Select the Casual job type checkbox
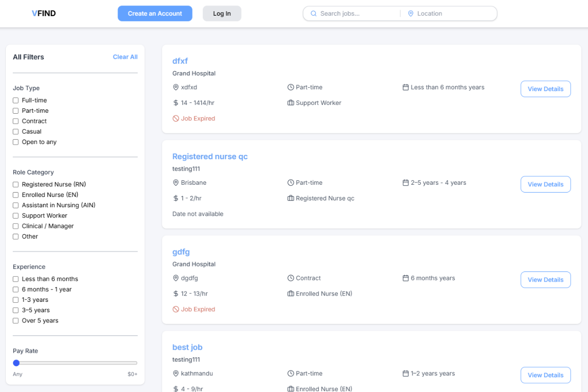 tap(16, 132)
